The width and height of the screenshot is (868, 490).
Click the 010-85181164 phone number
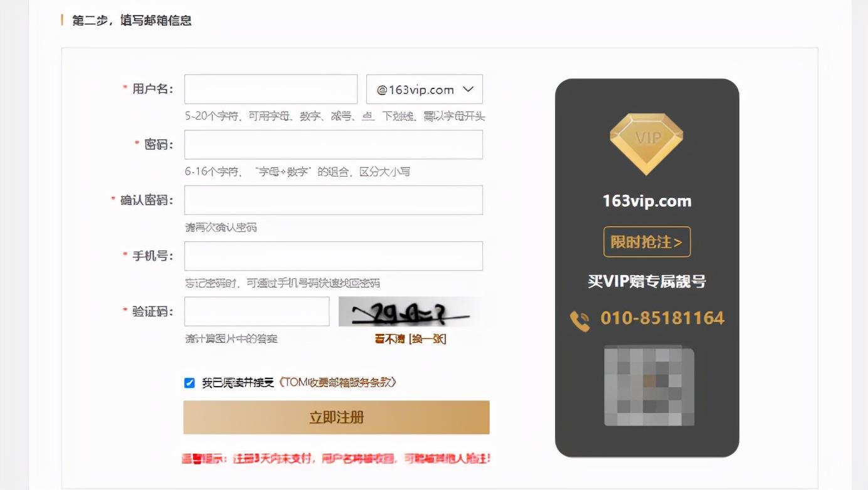662,318
